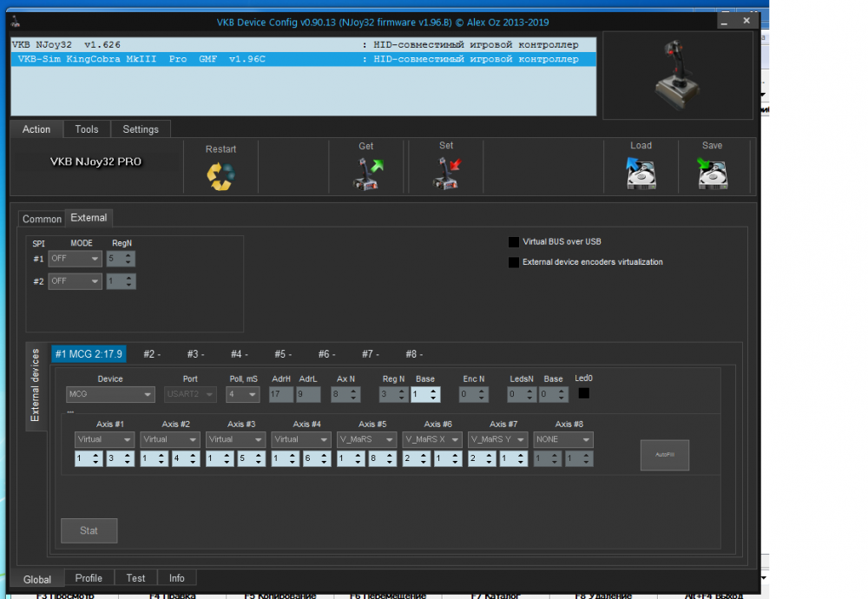This screenshot has width=868, height=599.
Task: Open the Poll mS dropdown
Action: click(x=242, y=395)
